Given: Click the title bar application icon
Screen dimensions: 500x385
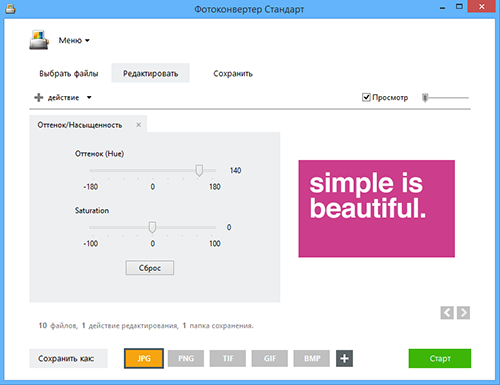Looking at the screenshot, I should tap(10, 9).
